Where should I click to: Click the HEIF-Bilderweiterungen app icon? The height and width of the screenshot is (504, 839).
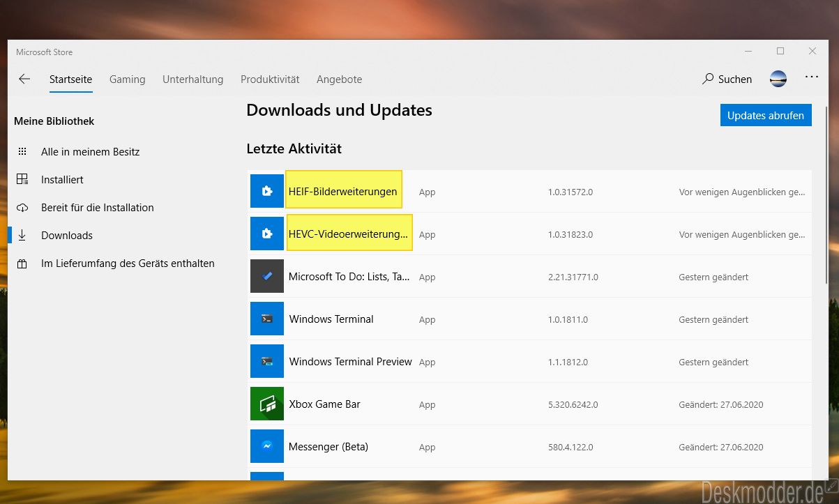pyautogui.click(x=267, y=191)
